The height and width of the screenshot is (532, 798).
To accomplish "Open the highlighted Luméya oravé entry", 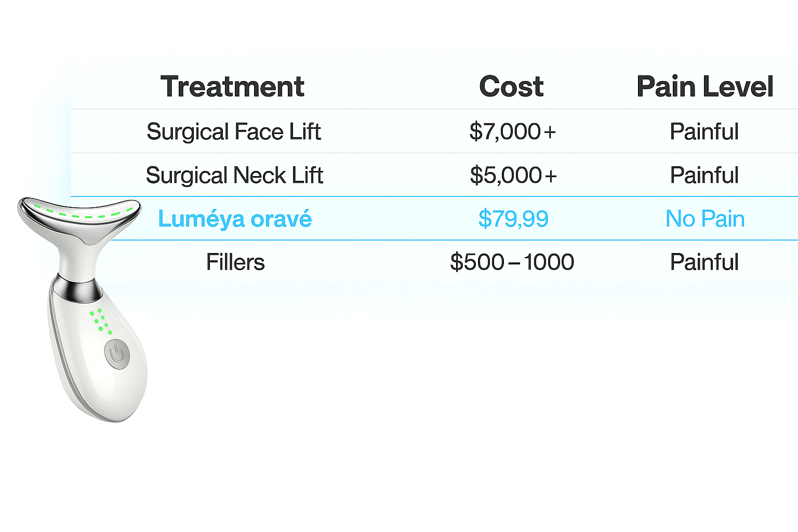I will 235,219.
